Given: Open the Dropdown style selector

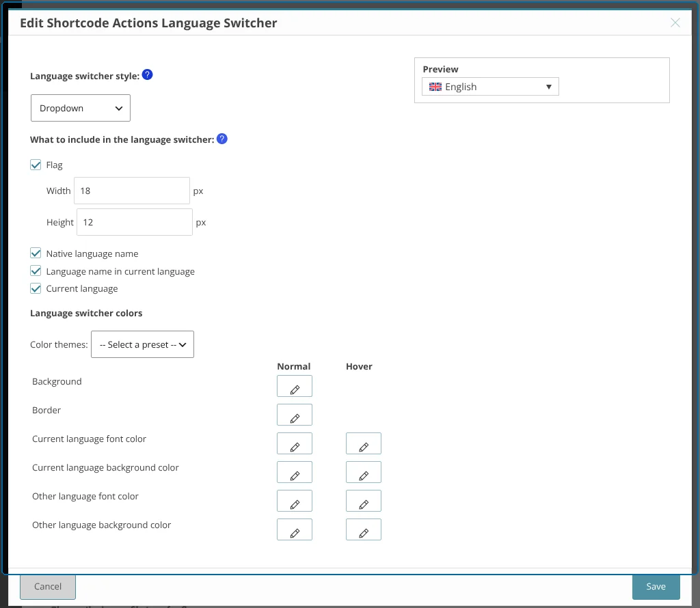Looking at the screenshot, I should click(81, 108).
